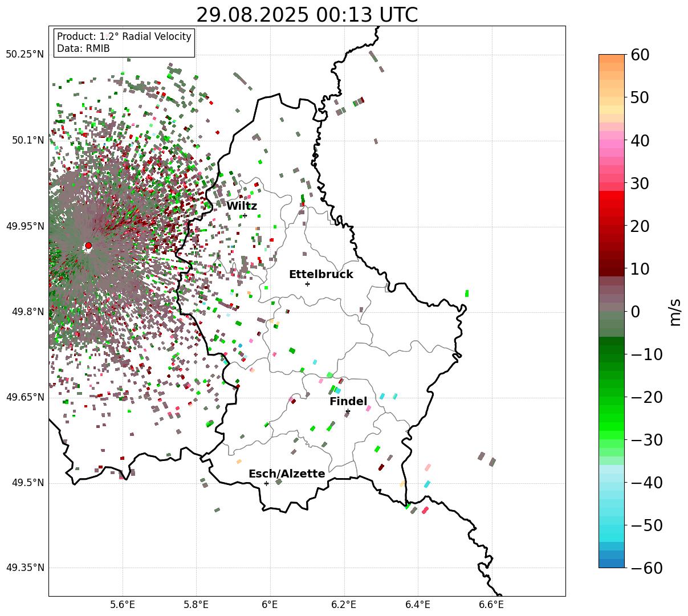
Task: Pick the pink colorbar segment near 40
Action: (x=612, y=144)
